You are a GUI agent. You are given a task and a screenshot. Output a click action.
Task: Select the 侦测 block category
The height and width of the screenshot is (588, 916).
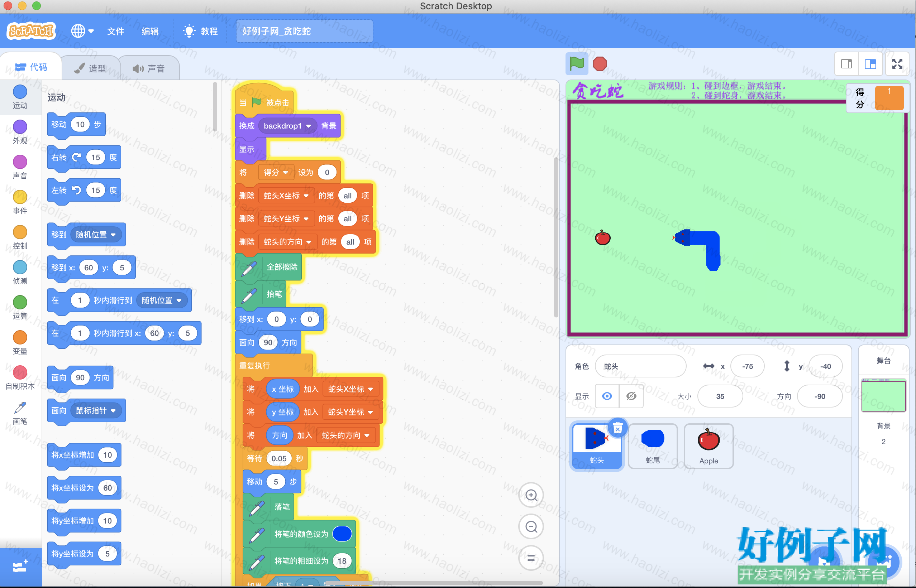pyautogui.click(x=20, y=273)
